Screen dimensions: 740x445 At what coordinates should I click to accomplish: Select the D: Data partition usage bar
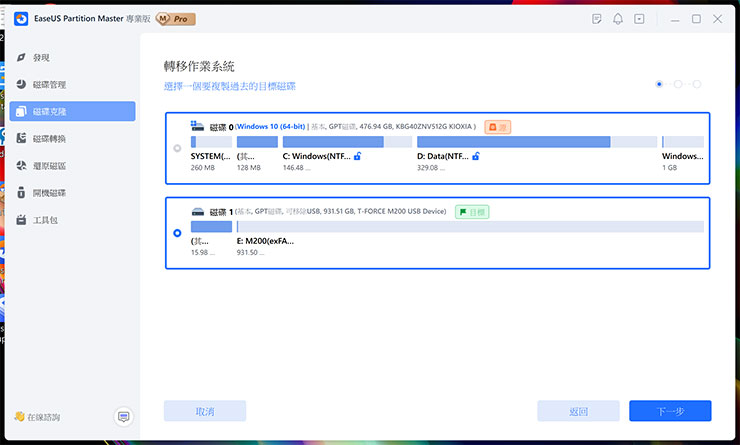point(537,142)
